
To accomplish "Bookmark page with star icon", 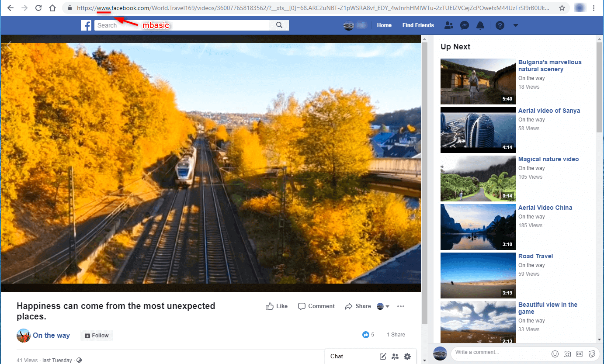I will (562, 8).
